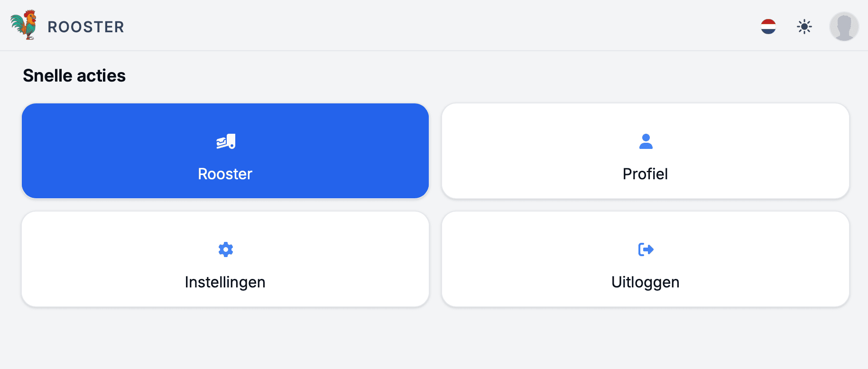Click the colorful rooster logo
The image size is (868, 369).
[x=24, y=25]
